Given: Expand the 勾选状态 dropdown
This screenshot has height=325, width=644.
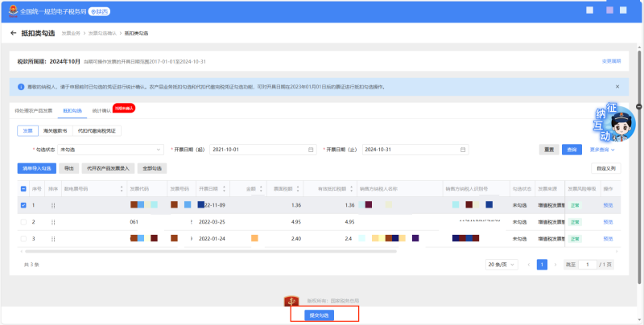Looking at the screenshot, I should click(110, 150).
